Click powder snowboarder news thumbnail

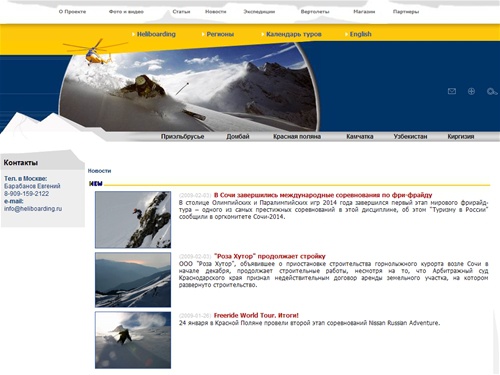point(133,340)
